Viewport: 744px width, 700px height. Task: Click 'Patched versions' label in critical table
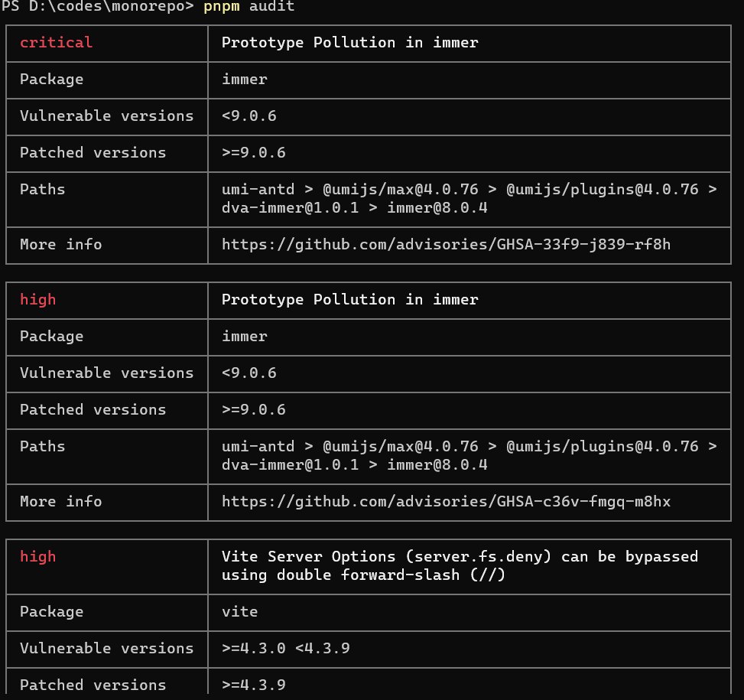93,153
